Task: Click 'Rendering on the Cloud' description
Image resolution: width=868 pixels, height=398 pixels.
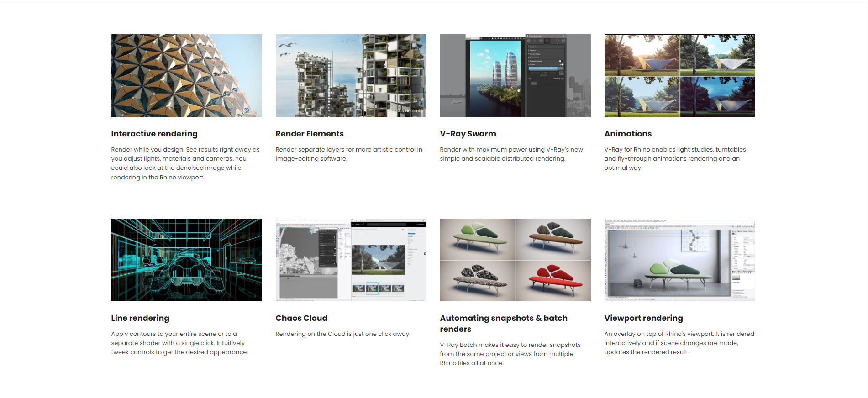Action: tap(343, 334)
